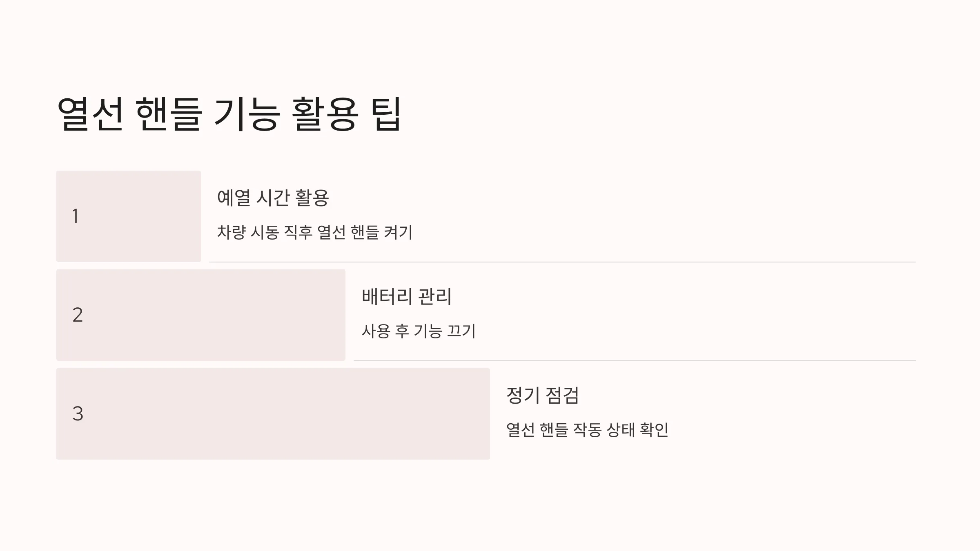Click the word 핸들 in the slide title
This screenshot has height=551, width=980.
point(168,114)
